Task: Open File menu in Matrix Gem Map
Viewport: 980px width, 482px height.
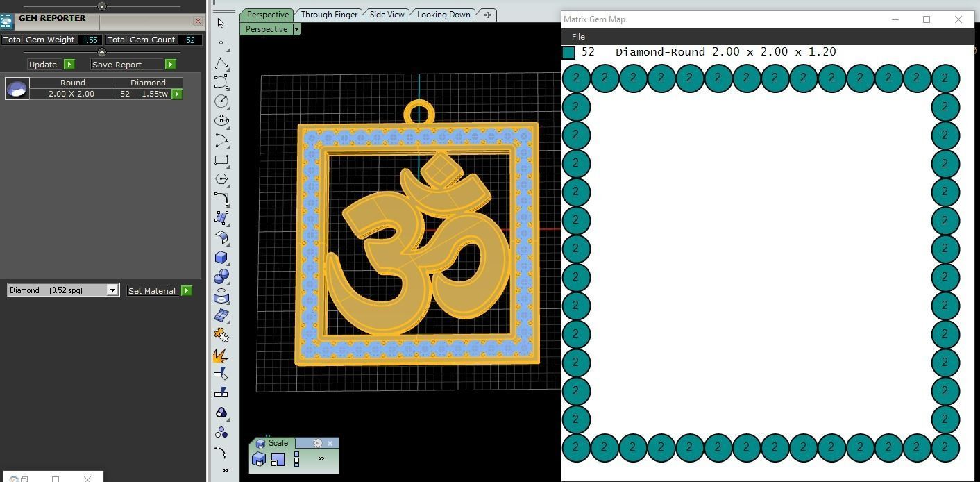Action: coord(578,37)
